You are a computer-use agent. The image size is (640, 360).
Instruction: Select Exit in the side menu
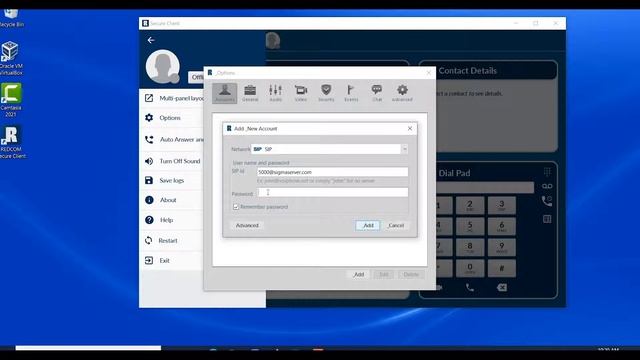pos(164,260)
